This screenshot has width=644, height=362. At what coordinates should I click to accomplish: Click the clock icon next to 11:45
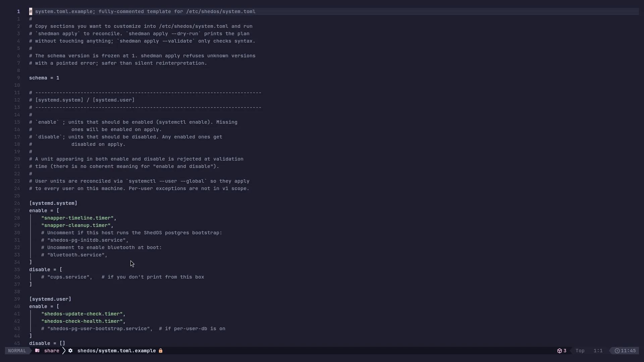pos(617,351)
